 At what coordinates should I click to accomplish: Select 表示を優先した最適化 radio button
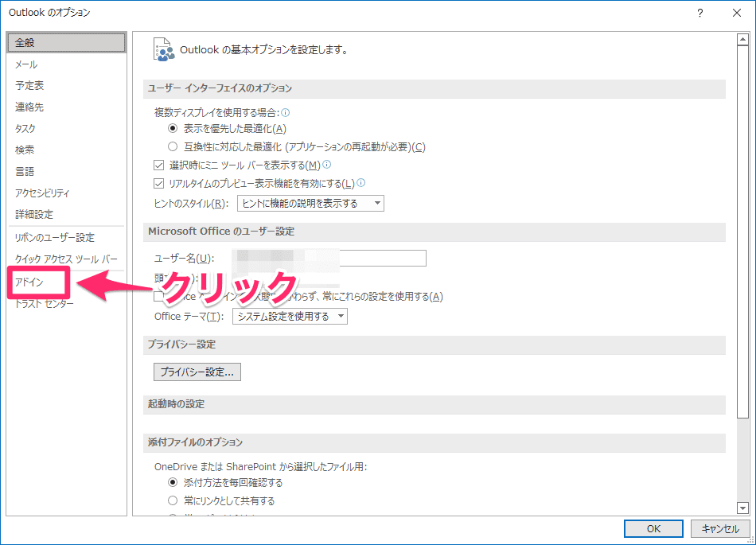coord(173,128)
